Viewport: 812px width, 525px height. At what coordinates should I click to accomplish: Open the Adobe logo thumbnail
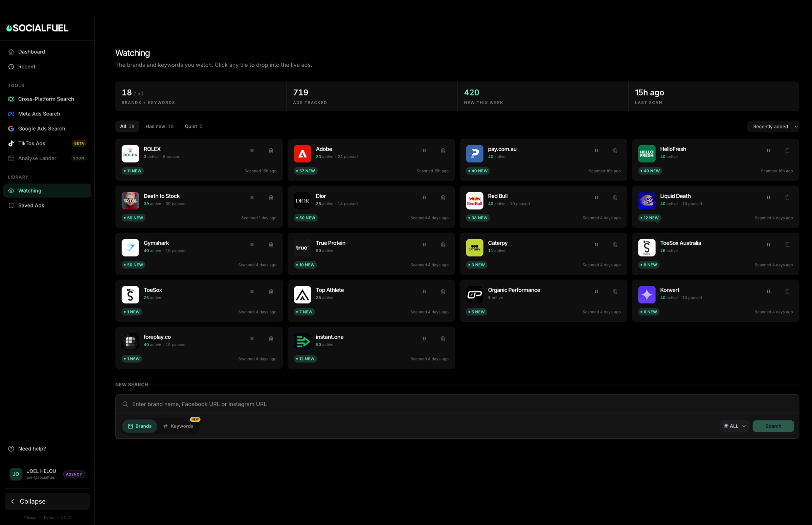click(x=302, y=154)
